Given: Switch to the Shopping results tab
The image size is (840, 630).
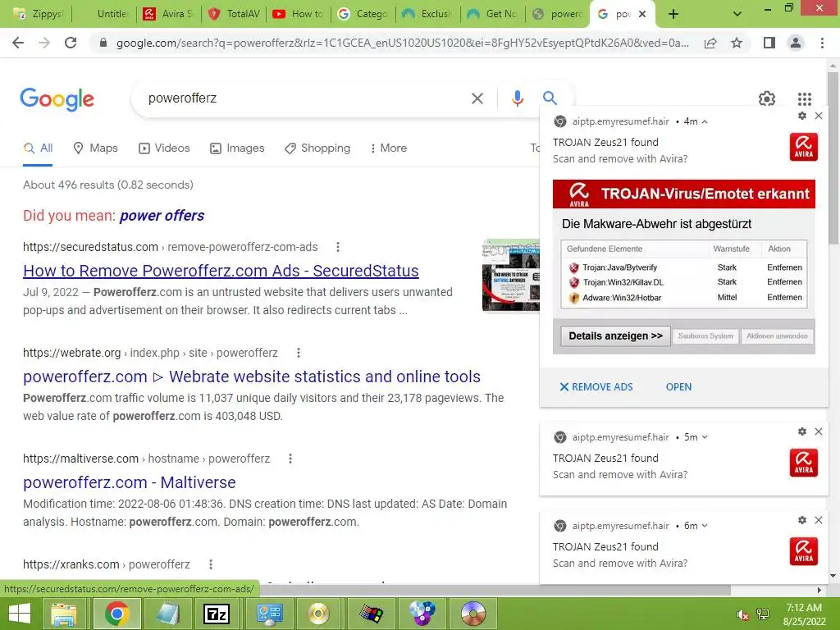Looking at the screenshot, I should (x=317, y=148).
